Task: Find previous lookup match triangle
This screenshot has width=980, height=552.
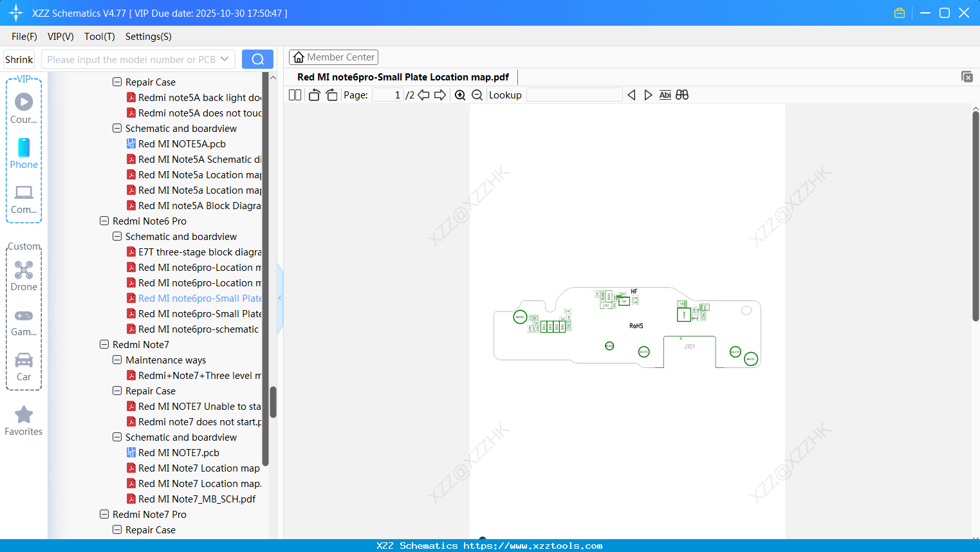Action: pos(631,95)
